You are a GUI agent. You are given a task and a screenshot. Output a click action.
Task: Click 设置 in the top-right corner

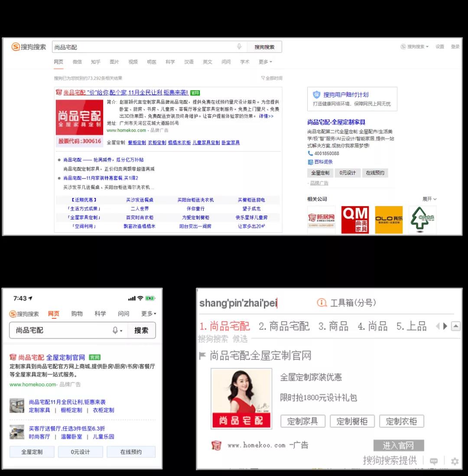pyautogui.click(x=440, y=46)
